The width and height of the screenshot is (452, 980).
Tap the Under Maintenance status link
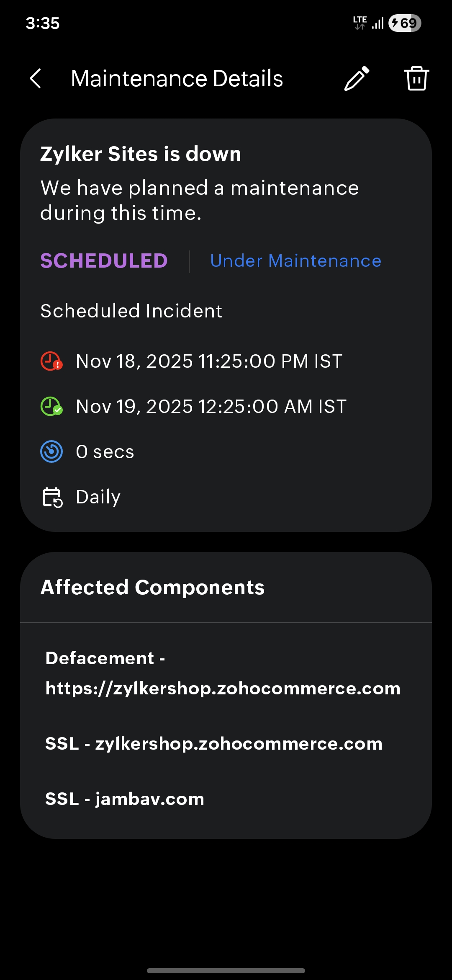pos(295,261)
